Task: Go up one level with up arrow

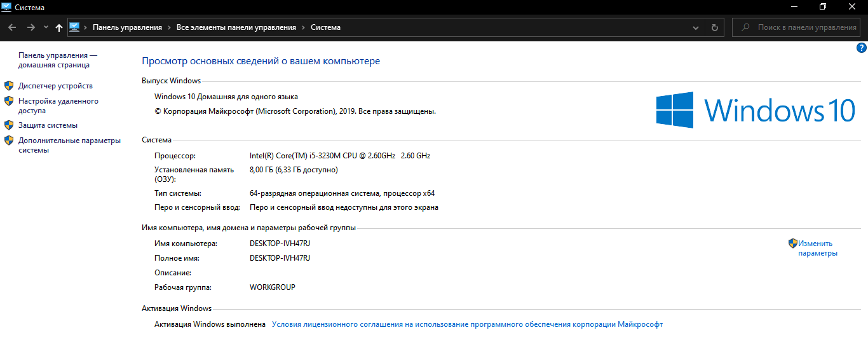Action: 59,27
